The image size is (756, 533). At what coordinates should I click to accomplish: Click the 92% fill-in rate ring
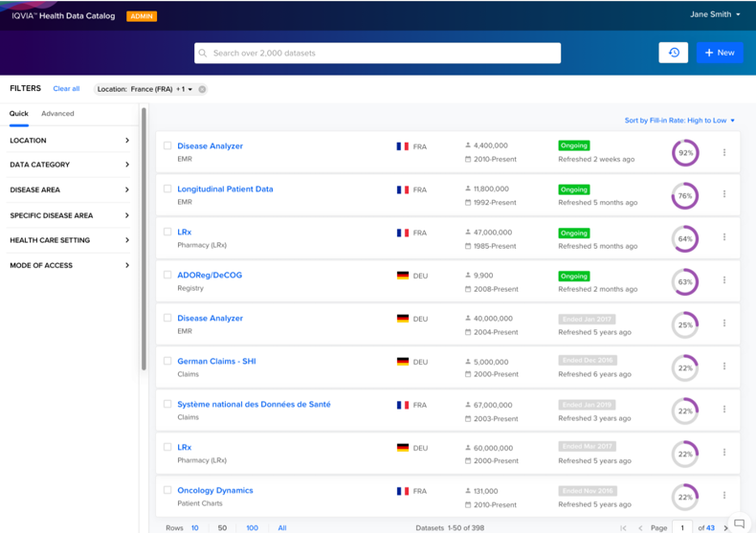685,153
